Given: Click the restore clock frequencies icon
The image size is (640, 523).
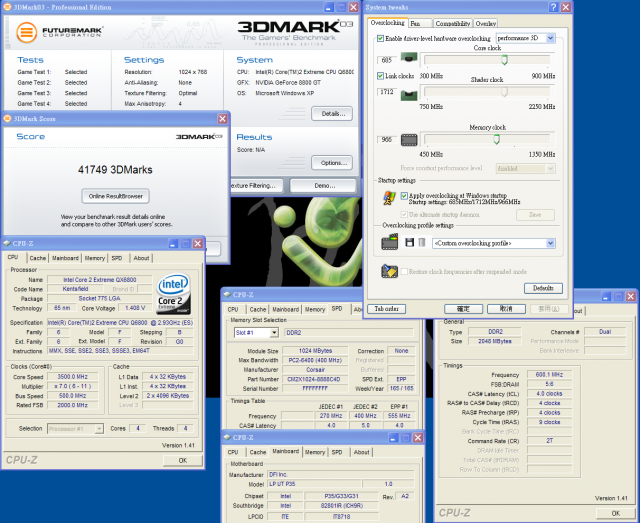Looking at the screenshot, I should pos(389,271).
